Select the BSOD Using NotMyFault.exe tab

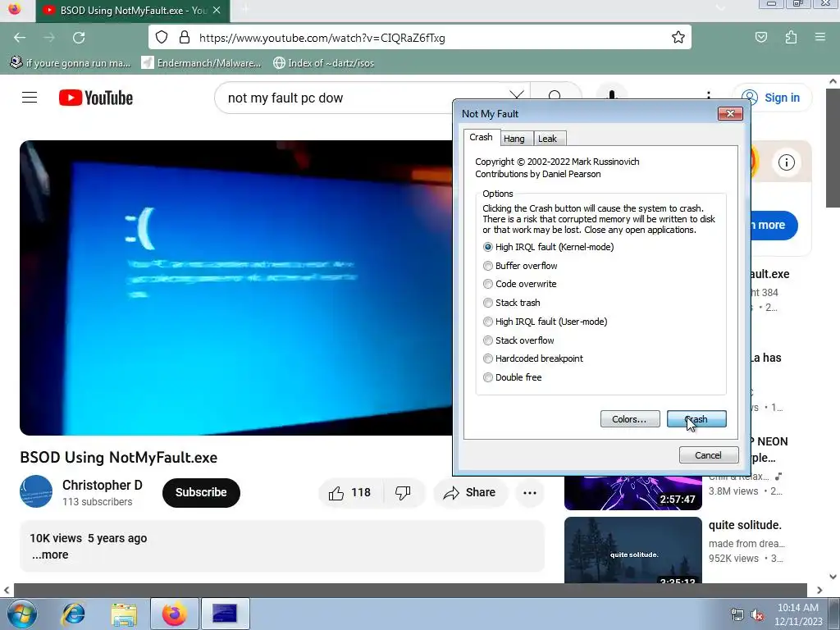pyautogui.click(x=132, y=11)
